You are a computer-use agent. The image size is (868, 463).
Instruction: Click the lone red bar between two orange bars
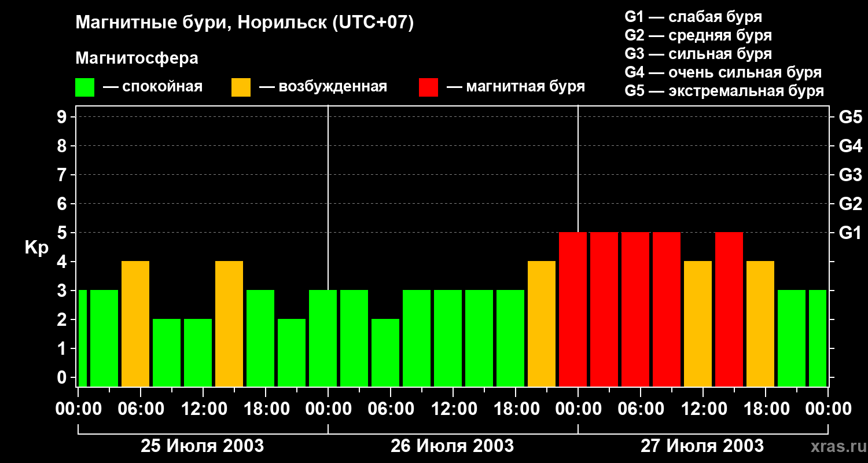pyautogui.click(x=729, y=309)
